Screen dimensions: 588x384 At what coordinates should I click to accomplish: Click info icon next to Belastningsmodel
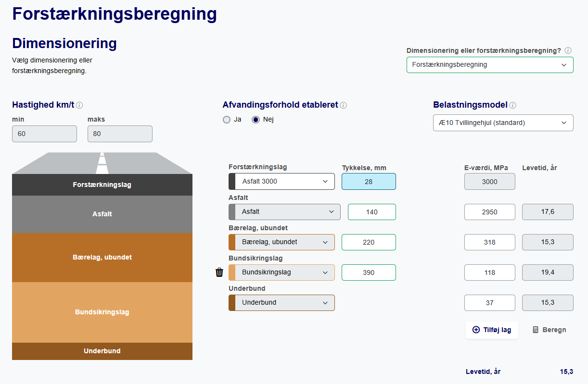point(513,105)
